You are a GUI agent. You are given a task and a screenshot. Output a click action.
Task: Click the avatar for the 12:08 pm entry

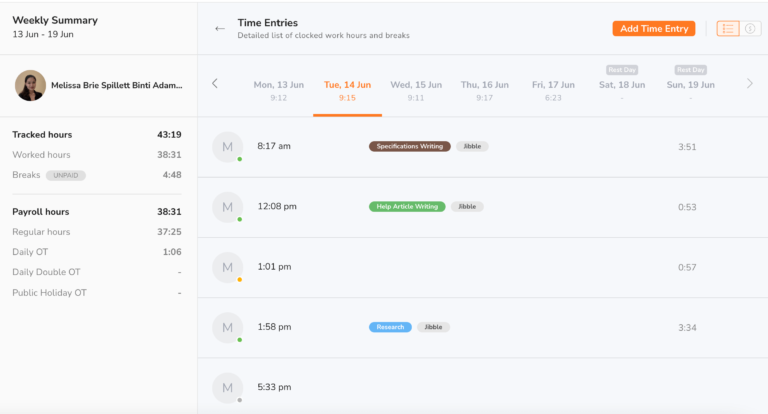tap(227, 207)
